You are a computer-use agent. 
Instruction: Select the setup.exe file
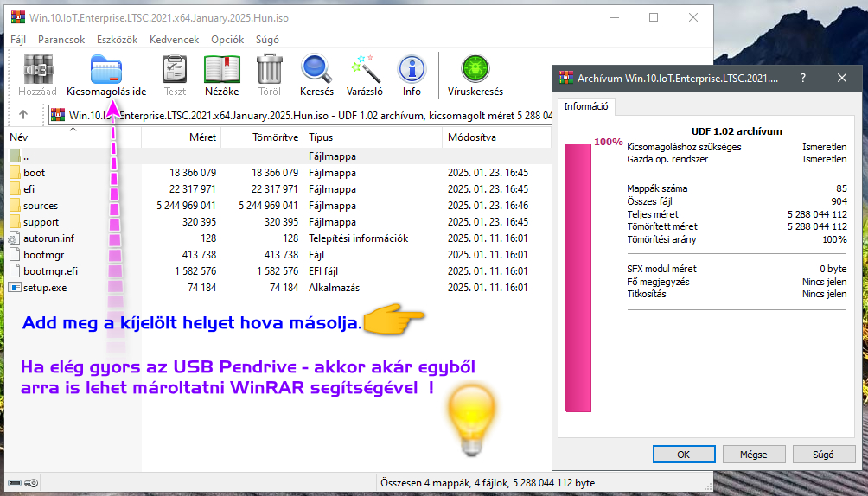pos(45,288)
